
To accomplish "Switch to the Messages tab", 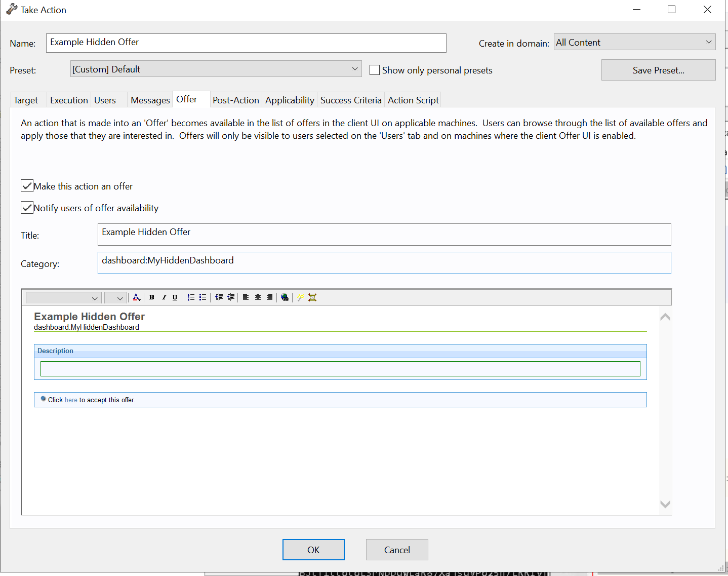I will [150, 100].
